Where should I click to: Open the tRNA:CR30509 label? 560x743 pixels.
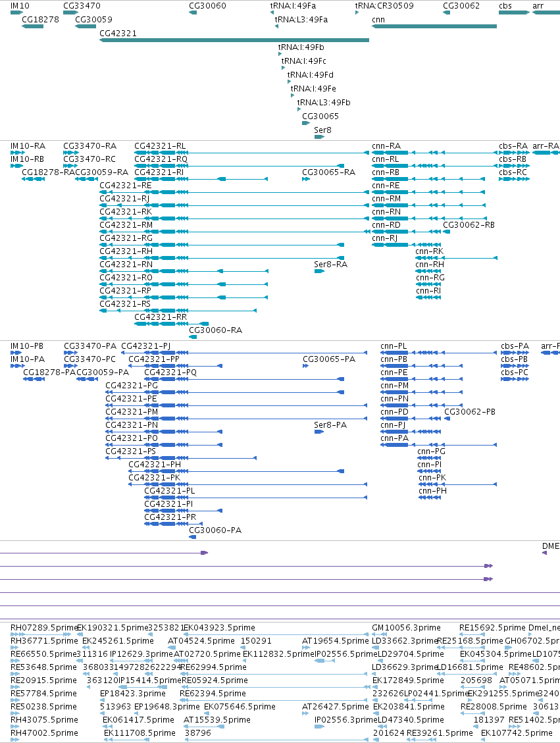384,6
